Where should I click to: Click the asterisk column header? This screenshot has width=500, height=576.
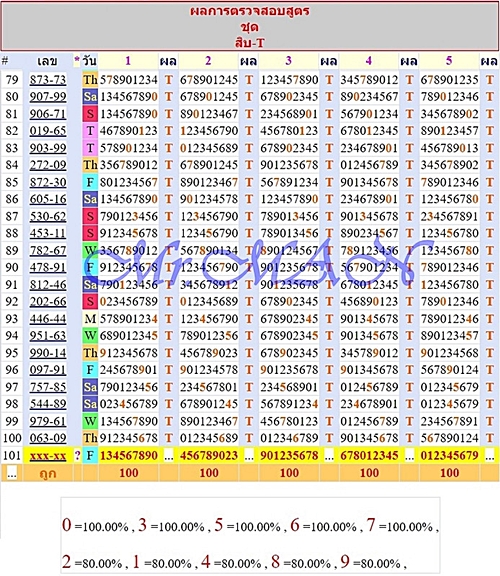77,61
